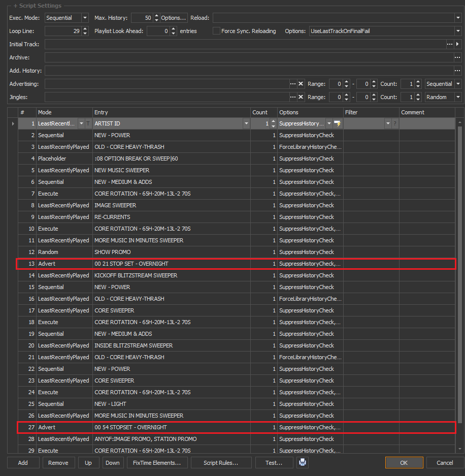Move the row Down
Viewport: 465px width, 476px height.
click(113, 463)
